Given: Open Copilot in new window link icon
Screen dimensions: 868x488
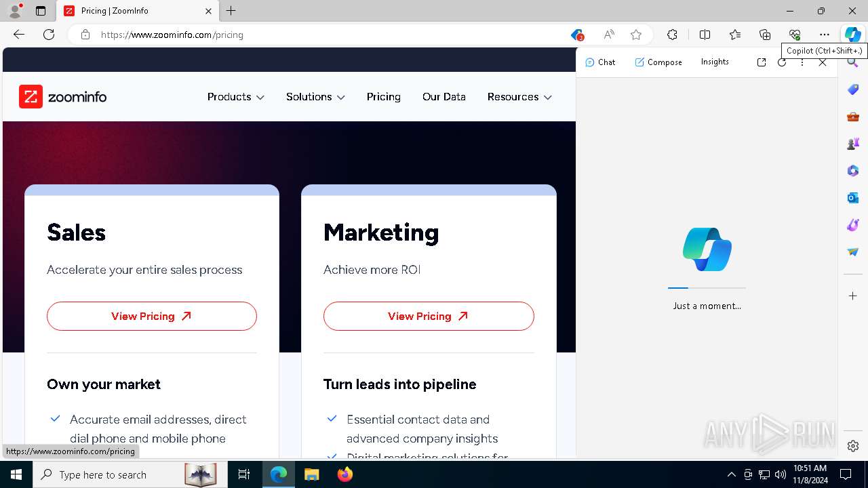Looking at the screenshot, I should point(762,62).
